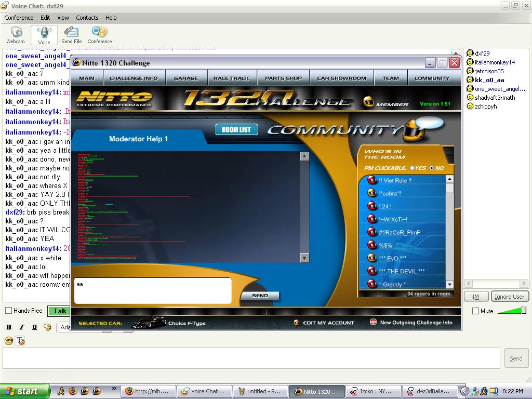The image size is (532, 399).
Task: Enable the Hands Free checkbox
Action: (9, 311)
